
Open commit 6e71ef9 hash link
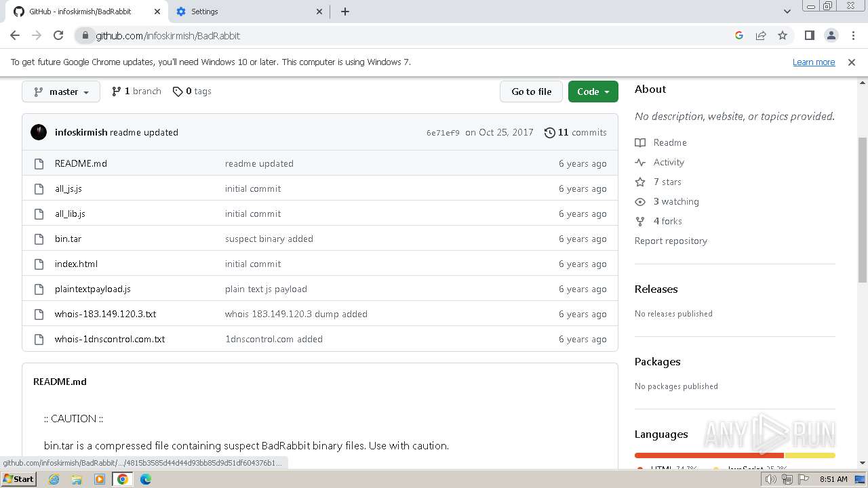[443, 133]
